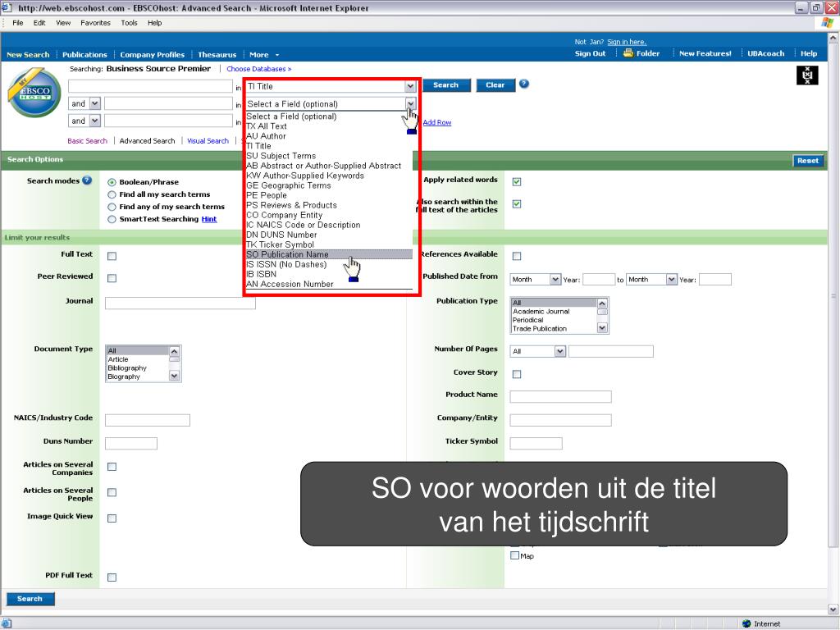
Task: Check Articles on Several Companies
Action: click(x=112, y=467)
